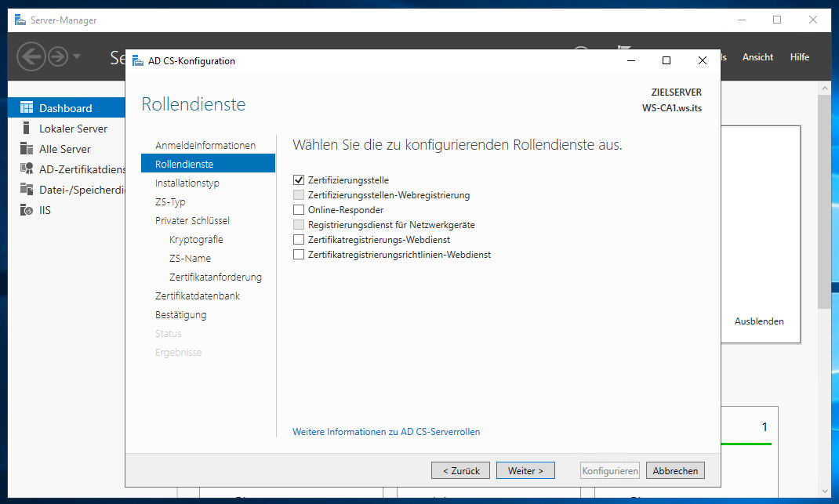The width and height of the screenshot is (839, 504).
Task: Toggle Zertifizierungsstellen-Webregistrierung checkbox
Action: (x=299, y=194)
